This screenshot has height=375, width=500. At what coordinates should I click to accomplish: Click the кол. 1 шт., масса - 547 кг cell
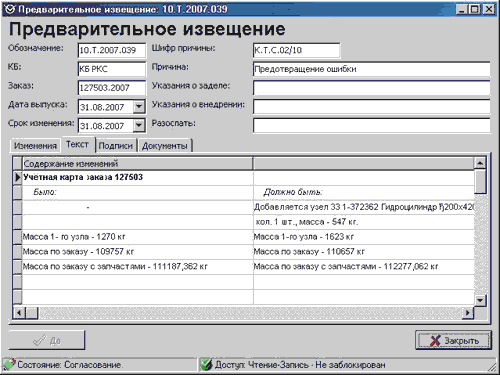point(364,222)
